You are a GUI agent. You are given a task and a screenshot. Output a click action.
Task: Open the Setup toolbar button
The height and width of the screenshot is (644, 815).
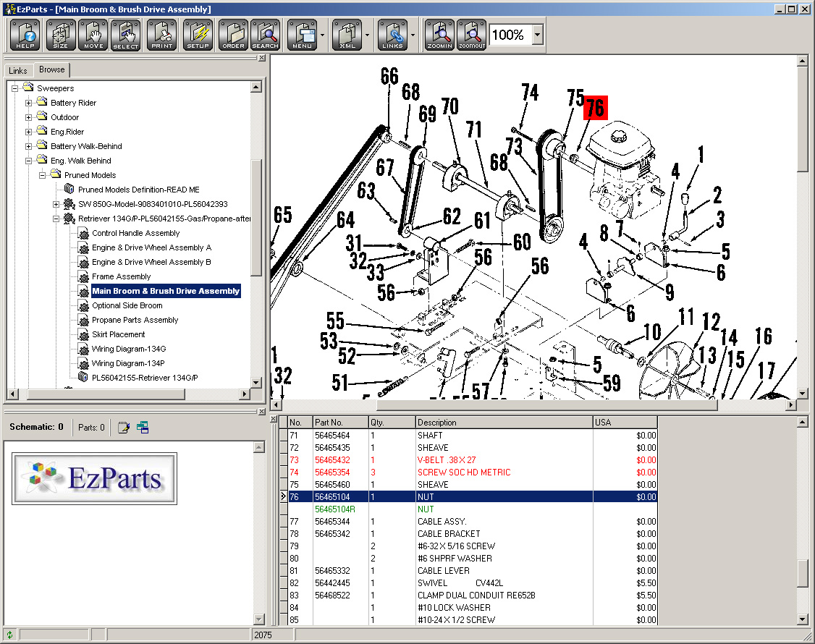[198, 35]
